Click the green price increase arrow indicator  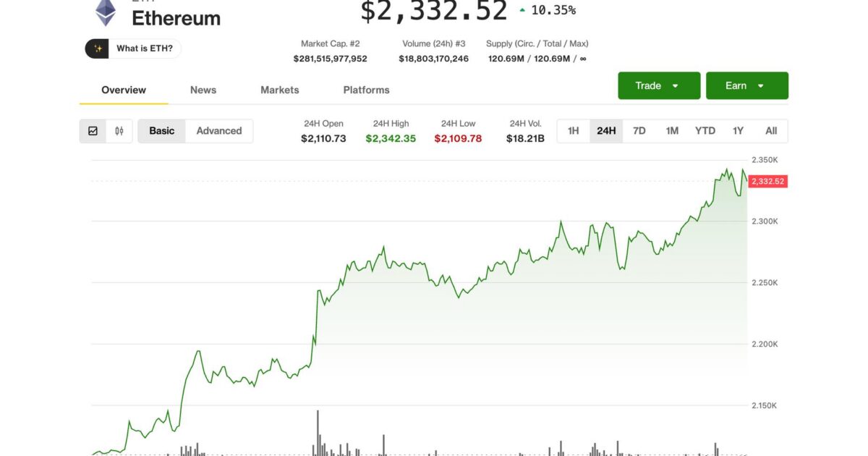pos(522,9)
